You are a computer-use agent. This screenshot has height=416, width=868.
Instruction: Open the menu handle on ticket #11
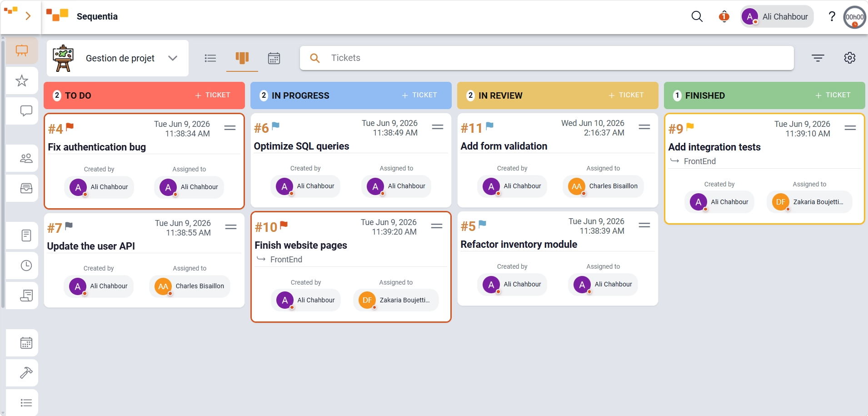644,127
